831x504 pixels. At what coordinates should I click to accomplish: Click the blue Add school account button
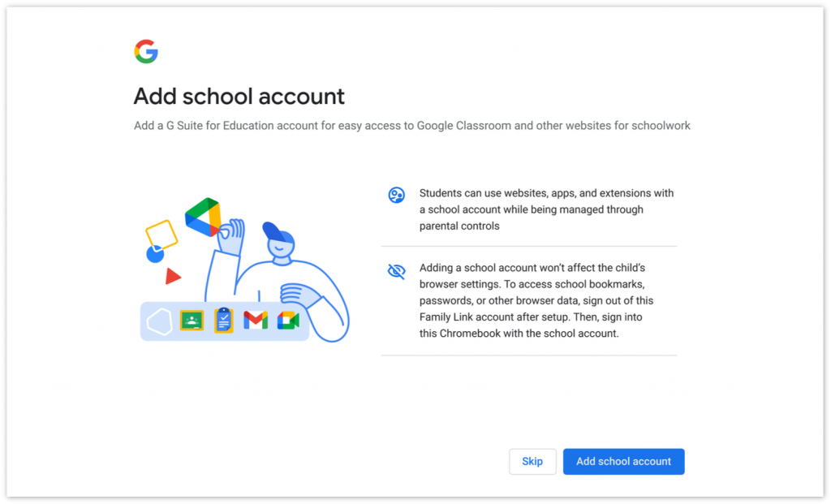pyautogui.click(x=623, y=461)
